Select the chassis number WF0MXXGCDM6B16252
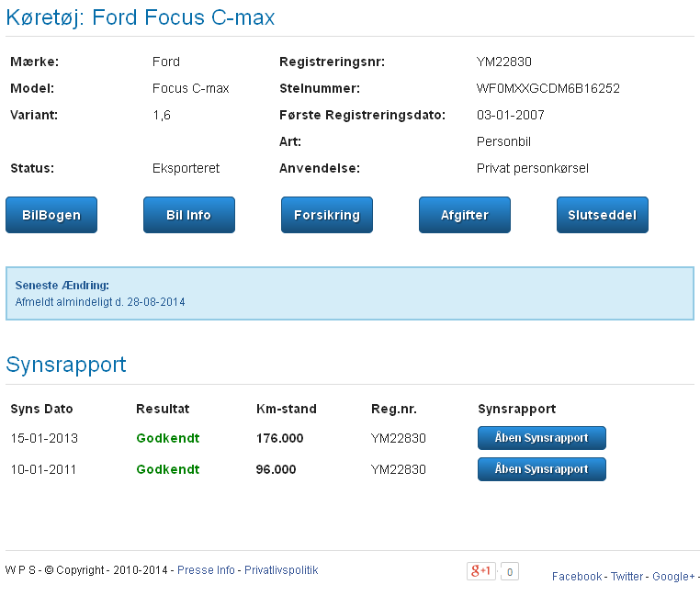Viewport: 700px width, 596px height. point(548,88)
